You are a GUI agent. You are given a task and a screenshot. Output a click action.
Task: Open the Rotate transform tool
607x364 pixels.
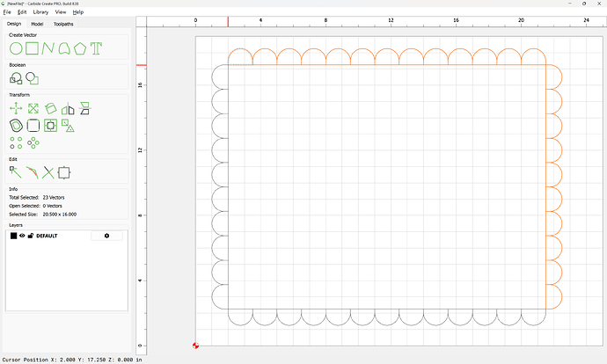pyautogui.click(x=50, y=108)
